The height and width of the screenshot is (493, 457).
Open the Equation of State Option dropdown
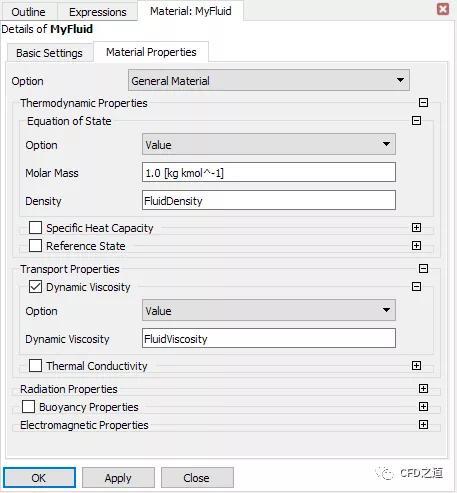tap(269, 144)
